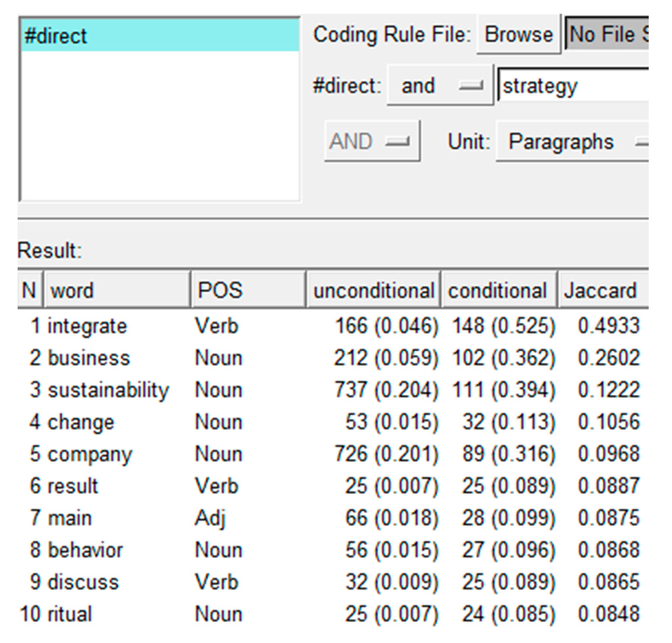Screen dimensions: 672x643
Task: Click the strategy text input field
Action: tap(573, 86)
